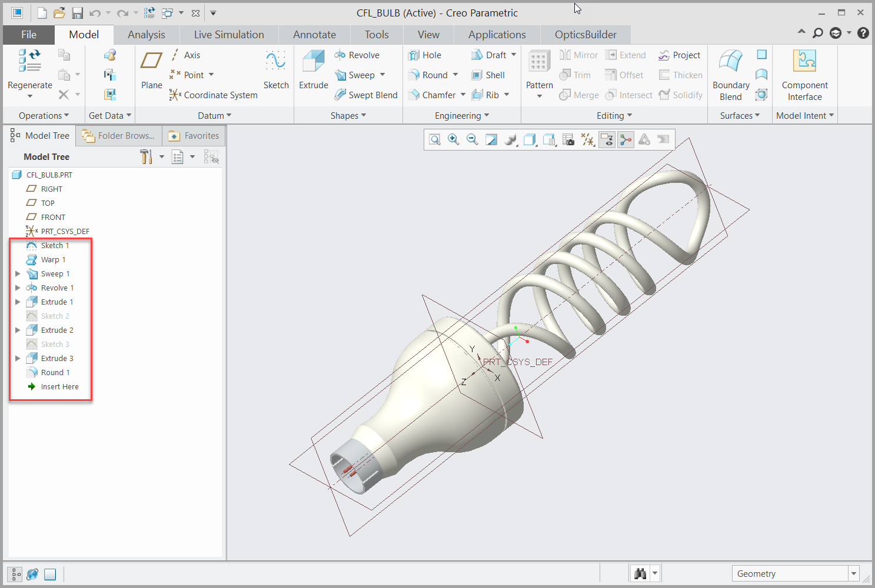This screenshot has height=588, width=875.
Task: Start a new Sketch from the ribbon
Action: (276, 69)
